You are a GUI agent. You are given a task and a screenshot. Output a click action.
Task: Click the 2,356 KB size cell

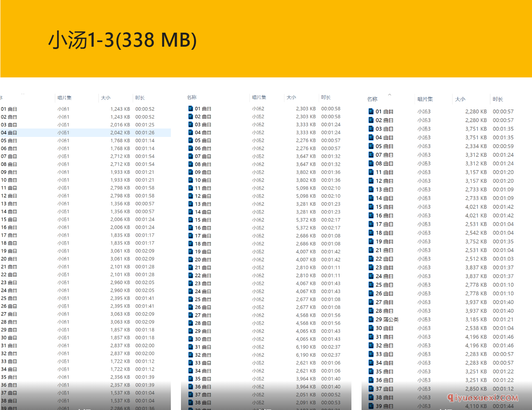point(120,377)
